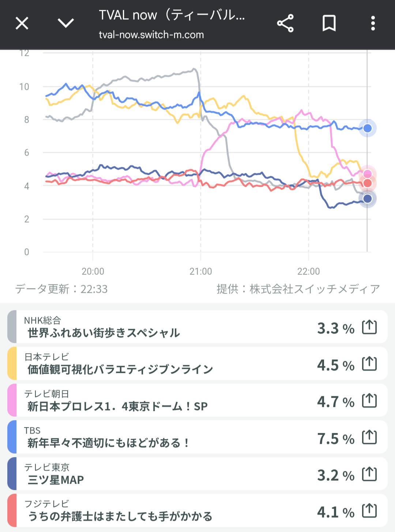Share the テレビ朝日 4.7% rating
Viewport: 395px width, 532px height.
[x=369, y=400]
